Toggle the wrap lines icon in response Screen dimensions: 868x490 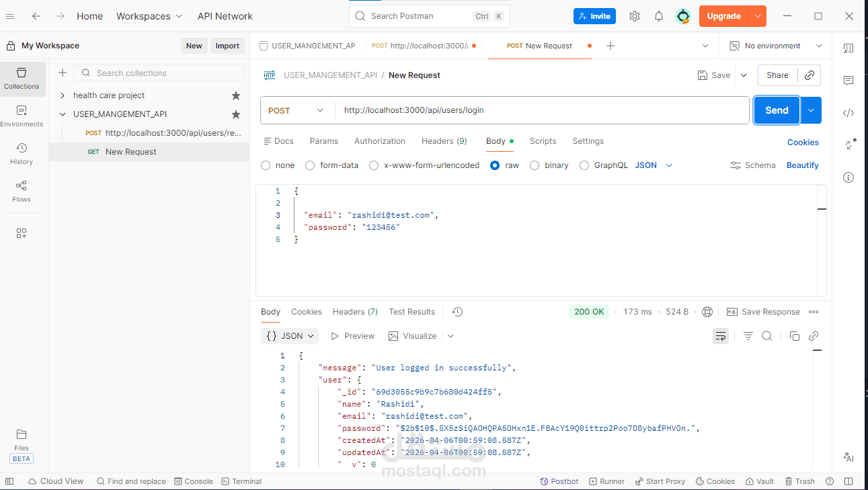point(721,336)
